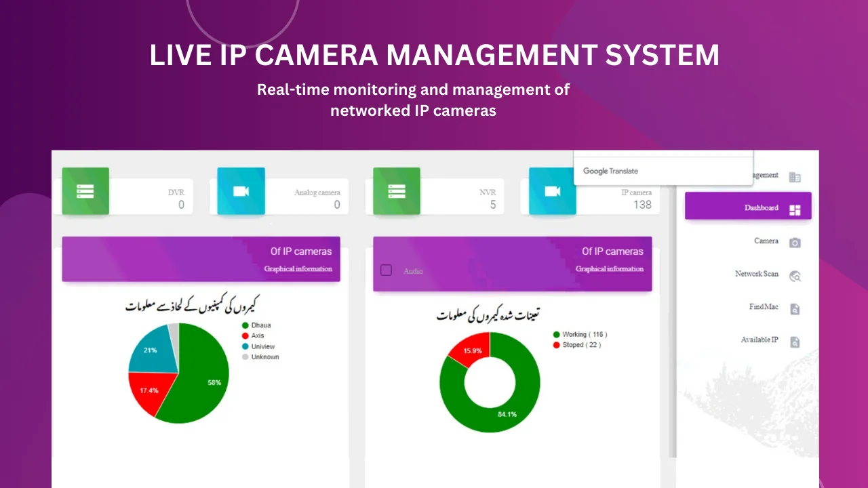Screen dimensions: 868x488
Task: Select the Dashboard menu item
Action: click(748, 208)
